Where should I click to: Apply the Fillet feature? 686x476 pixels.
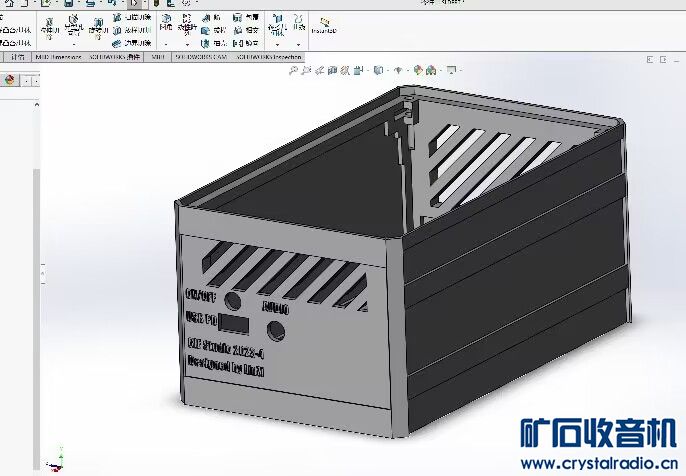click(166, 22)
